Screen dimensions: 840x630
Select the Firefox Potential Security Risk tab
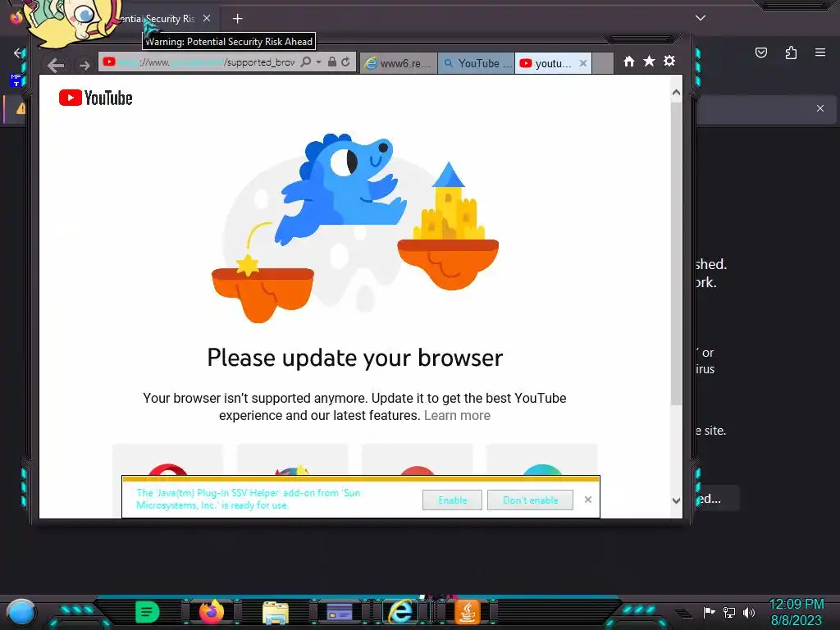[155, 19]
